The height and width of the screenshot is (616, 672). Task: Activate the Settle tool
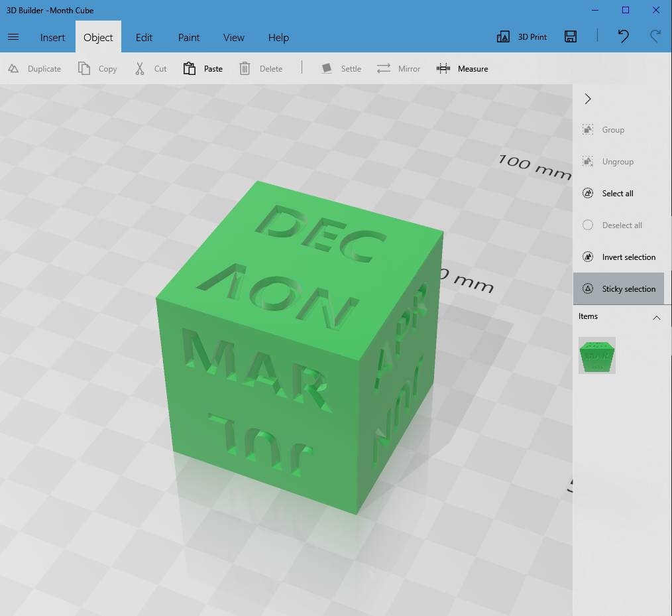click(x=341, y=68)
